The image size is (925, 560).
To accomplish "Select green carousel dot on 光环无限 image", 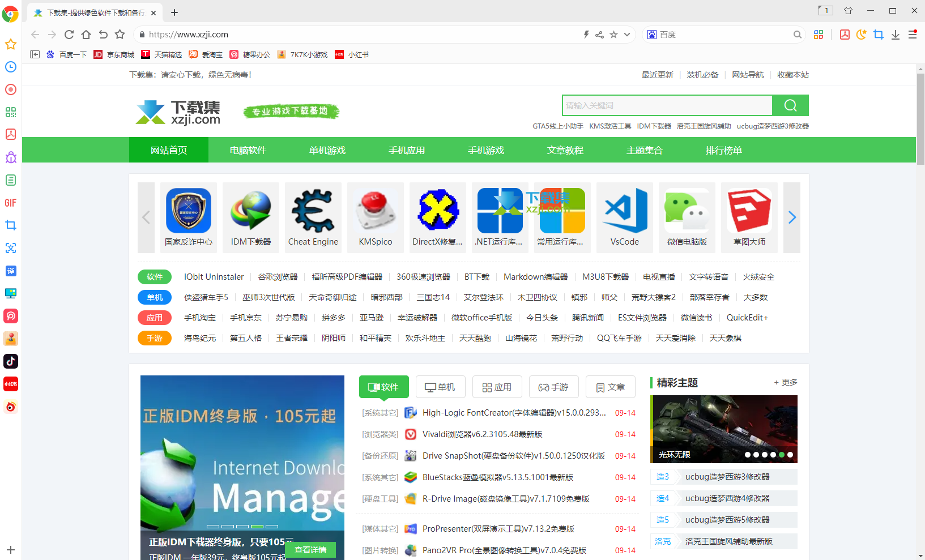I will pyautogui.click(x=782, y=455).
